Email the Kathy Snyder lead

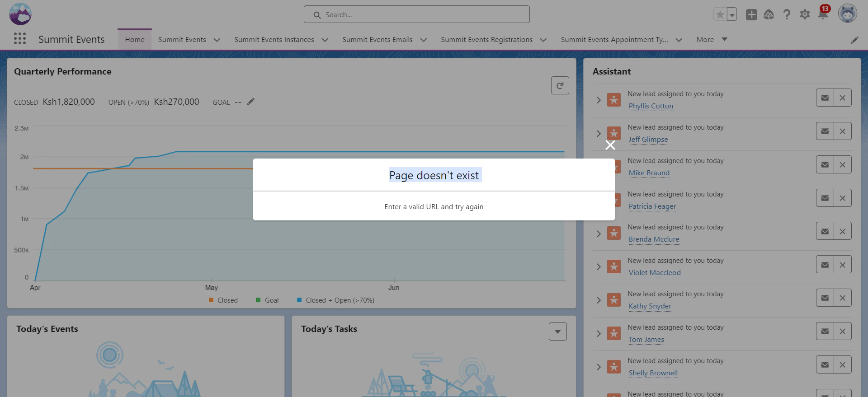point(825,298)
